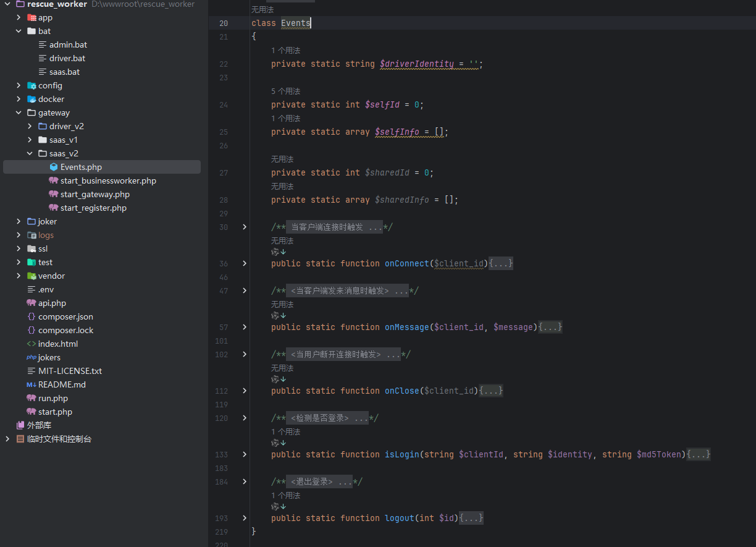Click the app folder icon in project tree
Screen dimensions: 756x547
(x=31, y=18)
